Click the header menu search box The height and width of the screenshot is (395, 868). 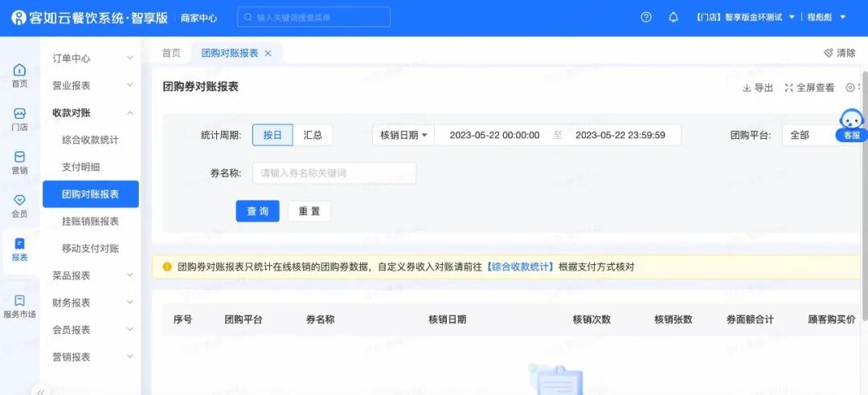coord(314,17)
